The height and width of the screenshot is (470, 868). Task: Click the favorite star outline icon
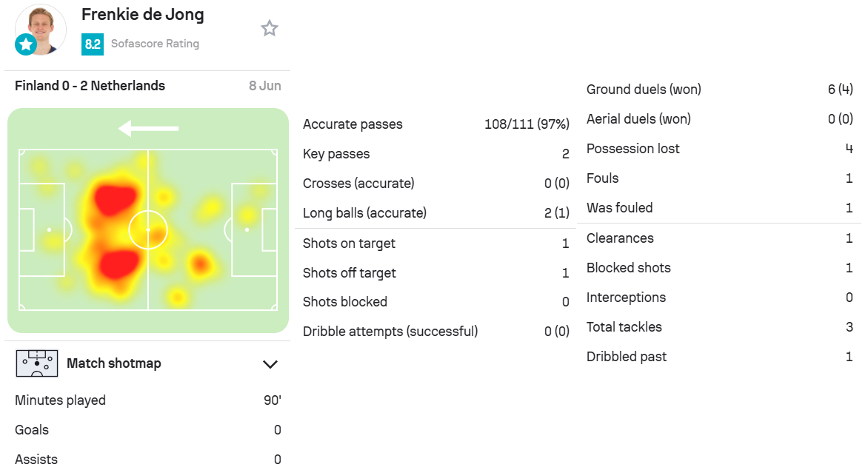[270, 28]
